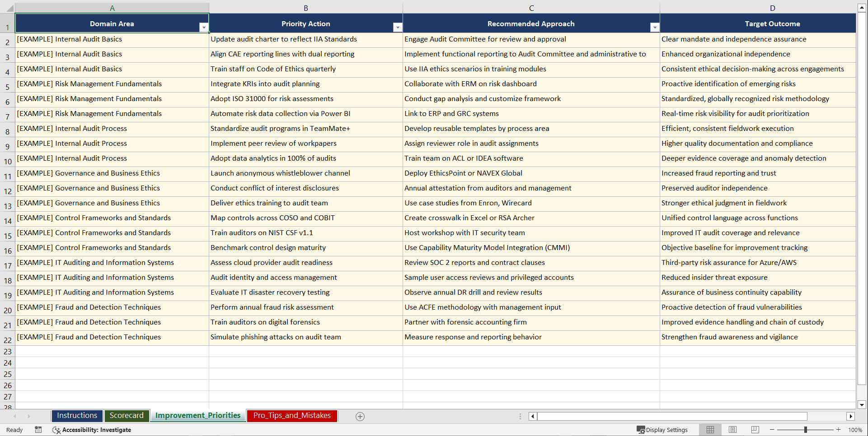
Task: Click the previous sheet navigation arrow
Action: tap(15, 416)
